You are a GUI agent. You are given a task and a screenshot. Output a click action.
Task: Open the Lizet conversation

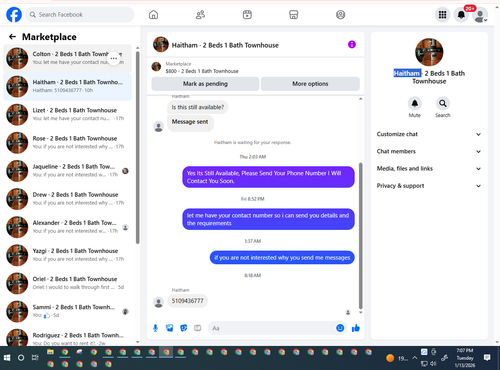tap(67, 114)
